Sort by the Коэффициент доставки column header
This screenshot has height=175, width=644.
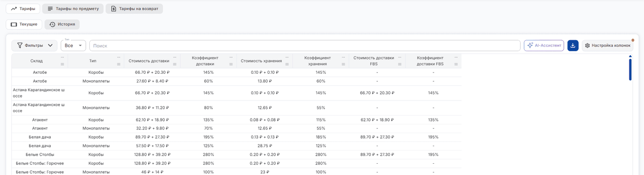(x=203, y=61)
